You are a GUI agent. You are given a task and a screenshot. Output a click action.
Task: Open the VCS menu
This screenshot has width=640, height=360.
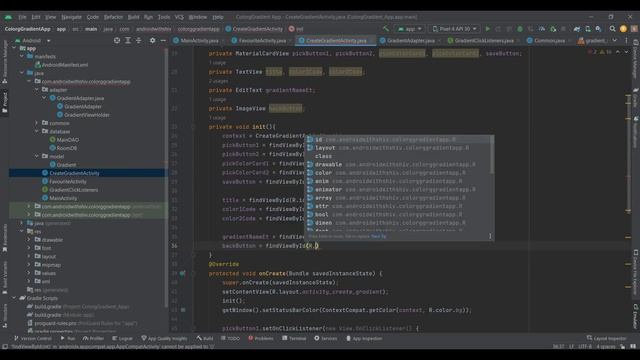179,17
